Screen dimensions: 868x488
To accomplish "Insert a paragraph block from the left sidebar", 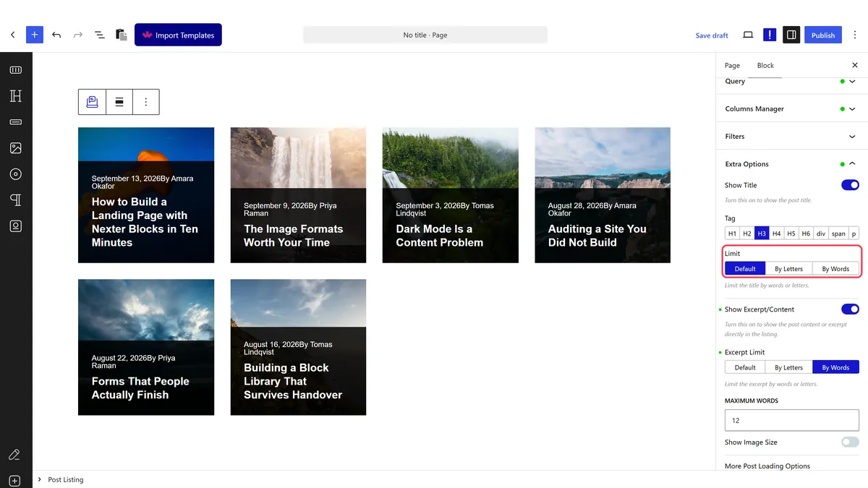I will pos(16,200).
